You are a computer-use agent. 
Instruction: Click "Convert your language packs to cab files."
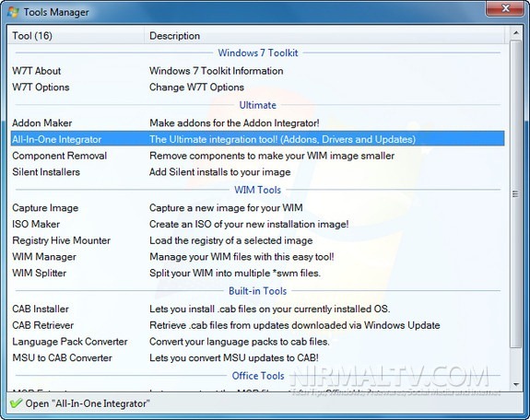tap(240, 342)
